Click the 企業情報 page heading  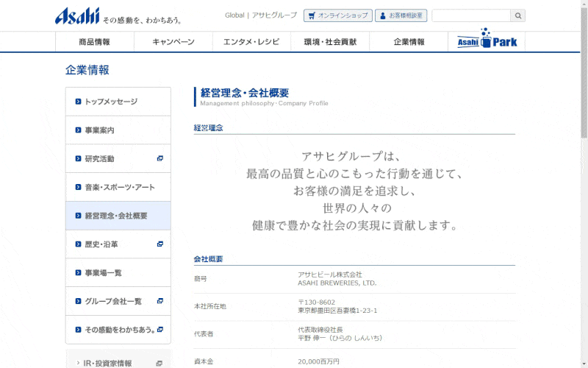click(87, 70)
